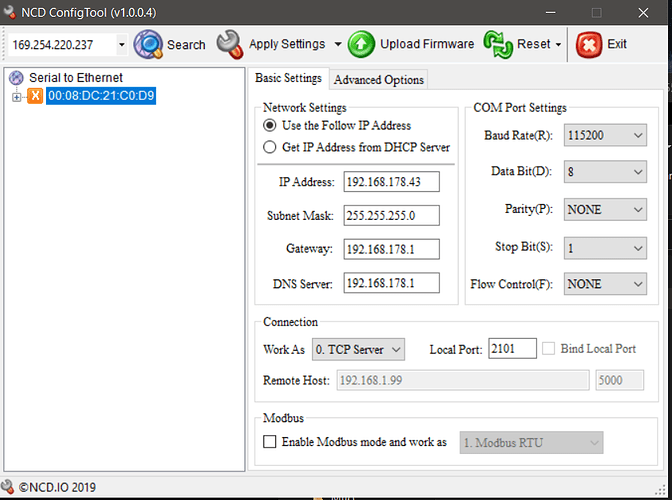Click the Exit button label
Image resolution: width=672 pixels, height=500 pixels.
(x=617, y=44)
